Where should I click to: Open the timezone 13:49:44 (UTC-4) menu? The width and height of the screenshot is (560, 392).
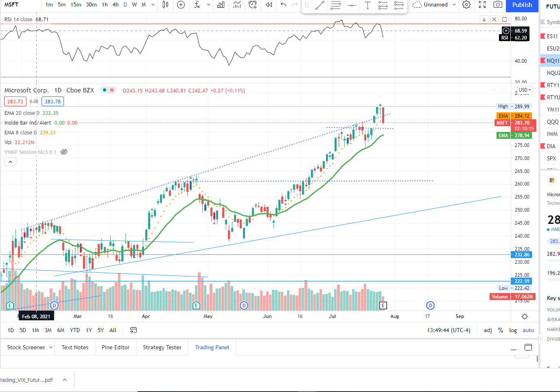pyautogui.click(x=448, y=331)
